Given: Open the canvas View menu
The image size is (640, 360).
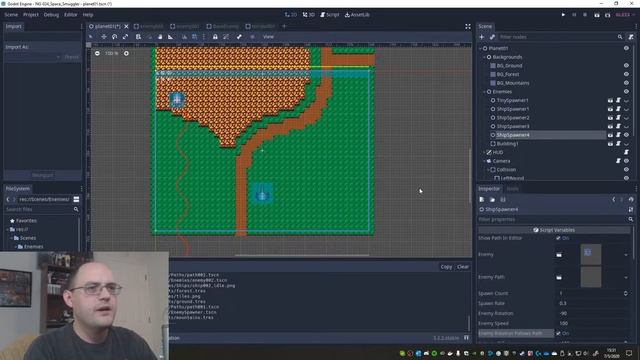Looking at the screenshot, I should (x=268, y=37).
